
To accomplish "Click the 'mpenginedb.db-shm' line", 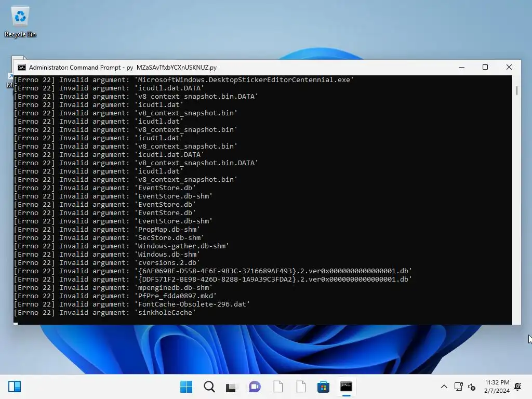I will tap(113, 288).
